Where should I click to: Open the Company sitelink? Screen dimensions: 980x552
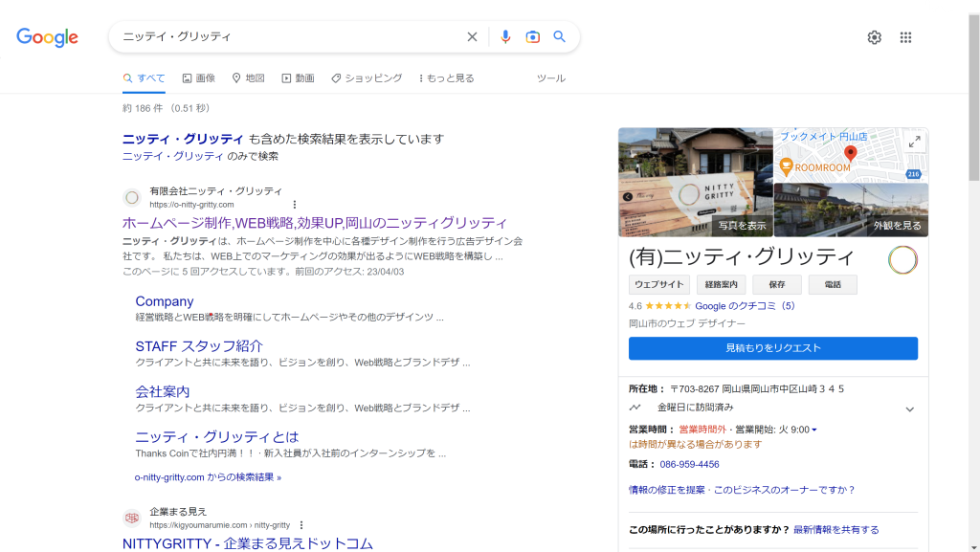[165, 301]
